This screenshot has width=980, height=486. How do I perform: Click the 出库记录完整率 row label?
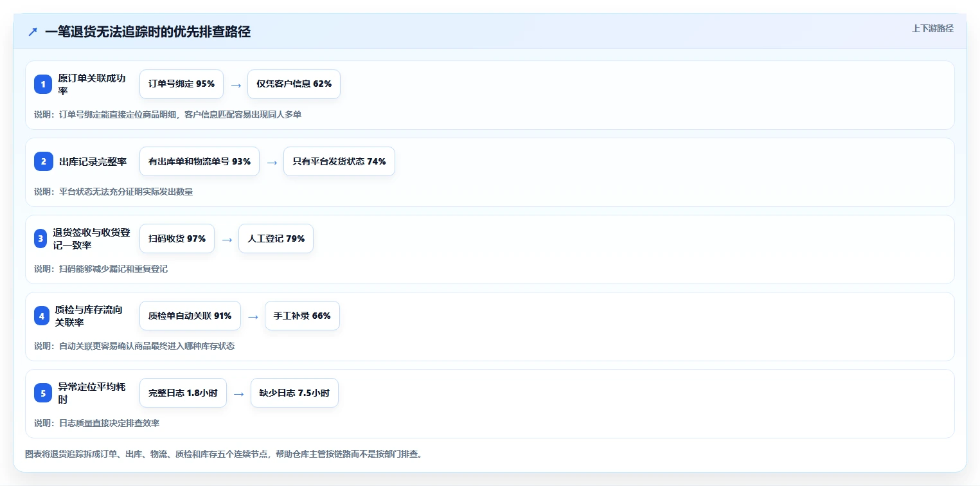tap(93, 161)
